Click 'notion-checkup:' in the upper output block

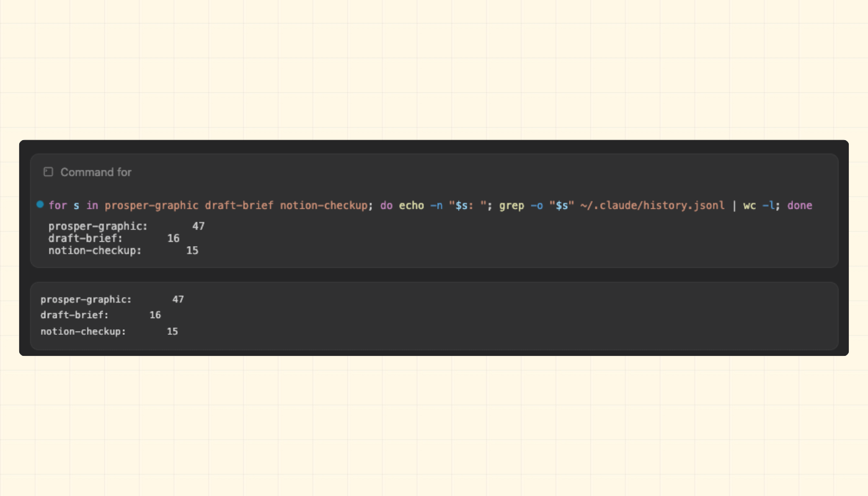(95, 250)
